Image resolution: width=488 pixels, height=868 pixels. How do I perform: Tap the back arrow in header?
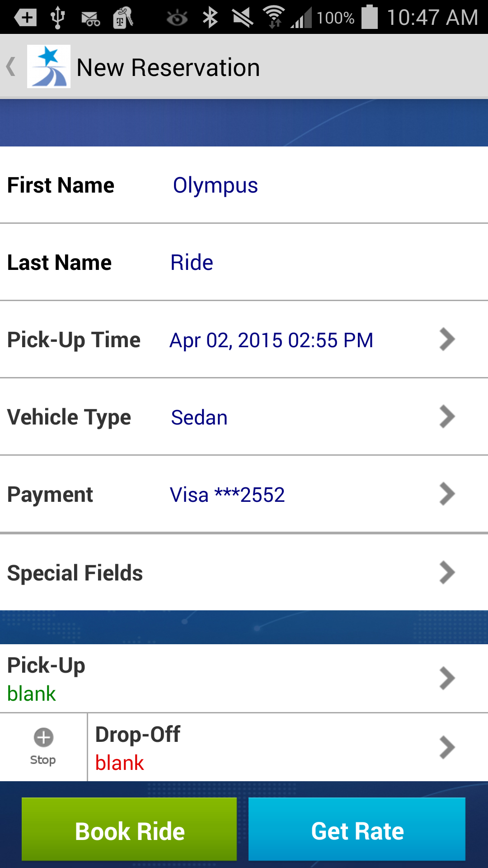(x=11, y=67)
